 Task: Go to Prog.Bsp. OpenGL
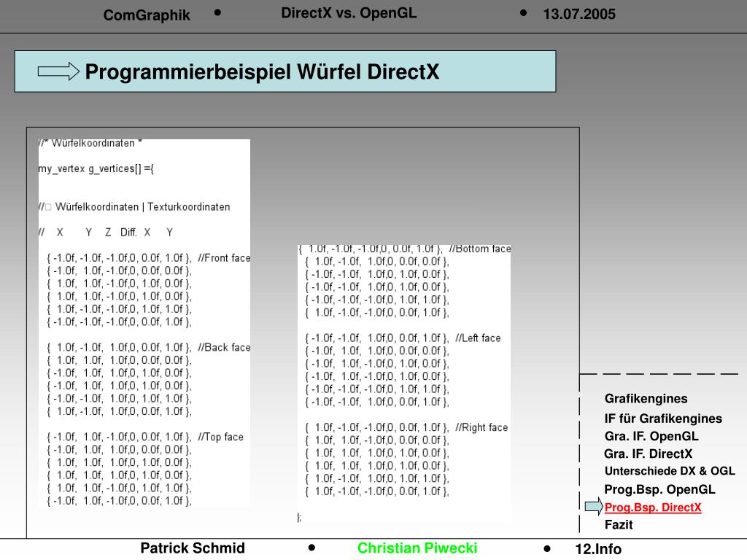click(x=659, y=489)
